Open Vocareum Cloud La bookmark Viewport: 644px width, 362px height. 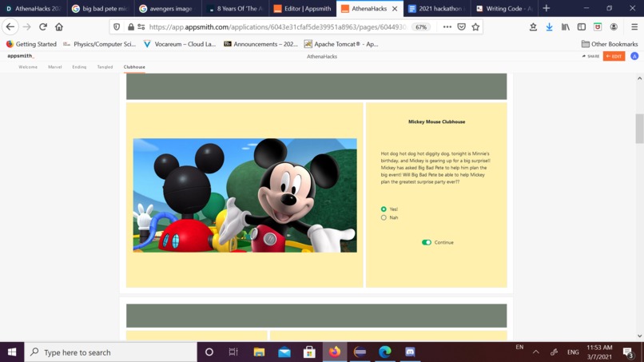coord(180,44)
